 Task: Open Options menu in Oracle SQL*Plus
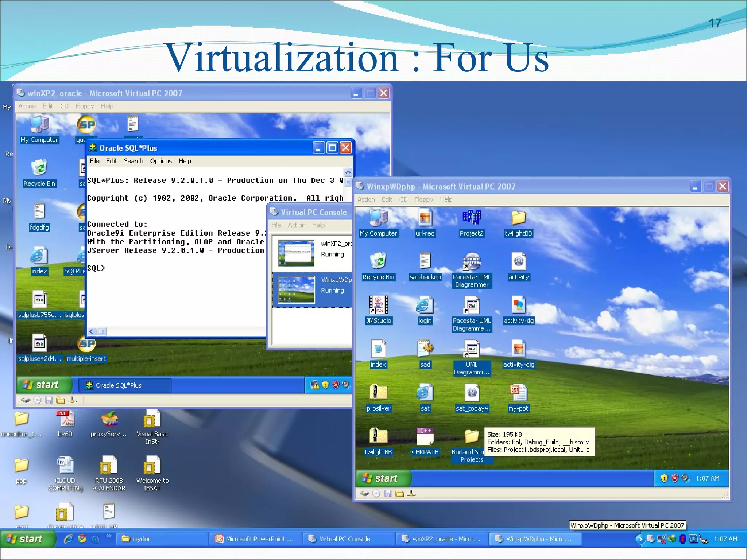(161, 161)
